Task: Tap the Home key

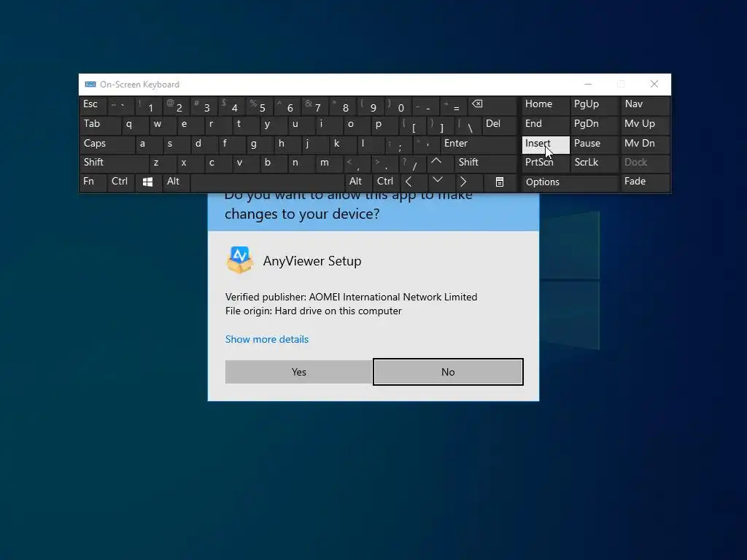Action: pos(546,105)
